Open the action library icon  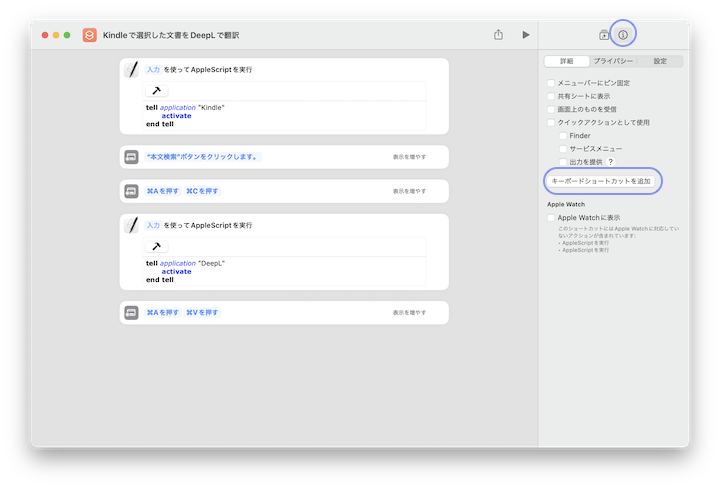point(604,35)
